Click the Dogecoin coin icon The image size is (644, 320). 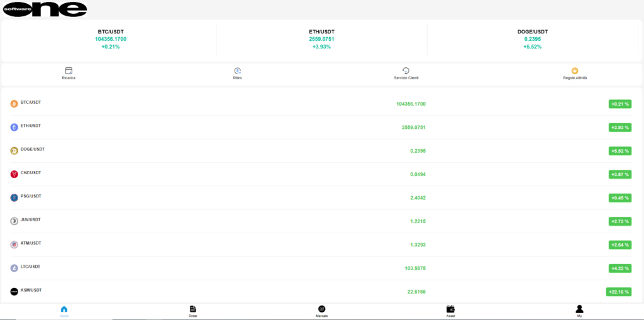click(x=14, y=151)
